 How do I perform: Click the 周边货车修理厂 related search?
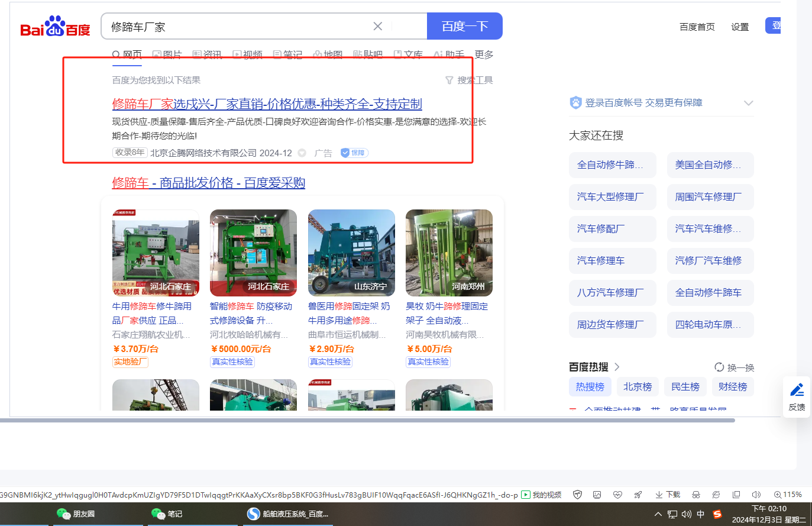point(613,325)
